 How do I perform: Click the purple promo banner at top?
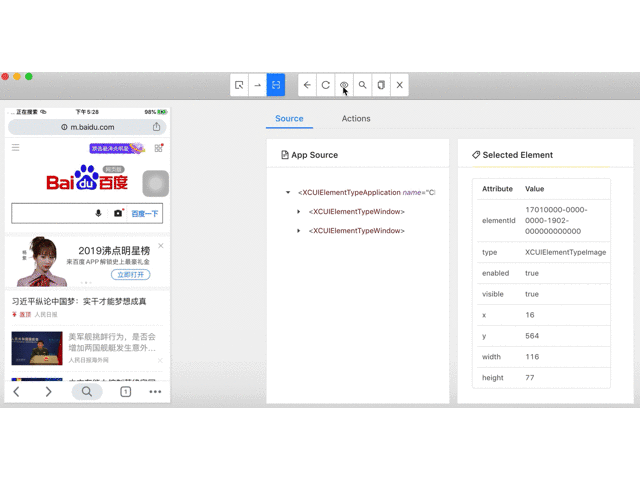tap(117, 148)
